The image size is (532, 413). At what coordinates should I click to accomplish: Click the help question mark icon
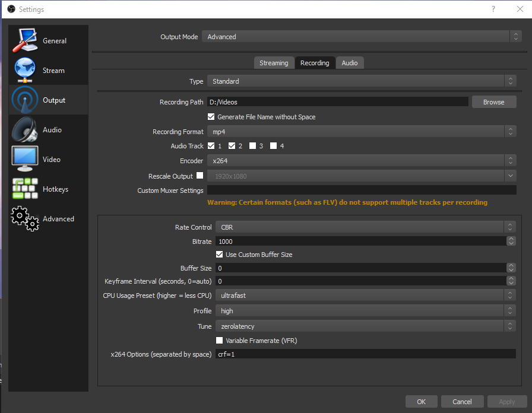pyautogui.click(x=493, y=9)
